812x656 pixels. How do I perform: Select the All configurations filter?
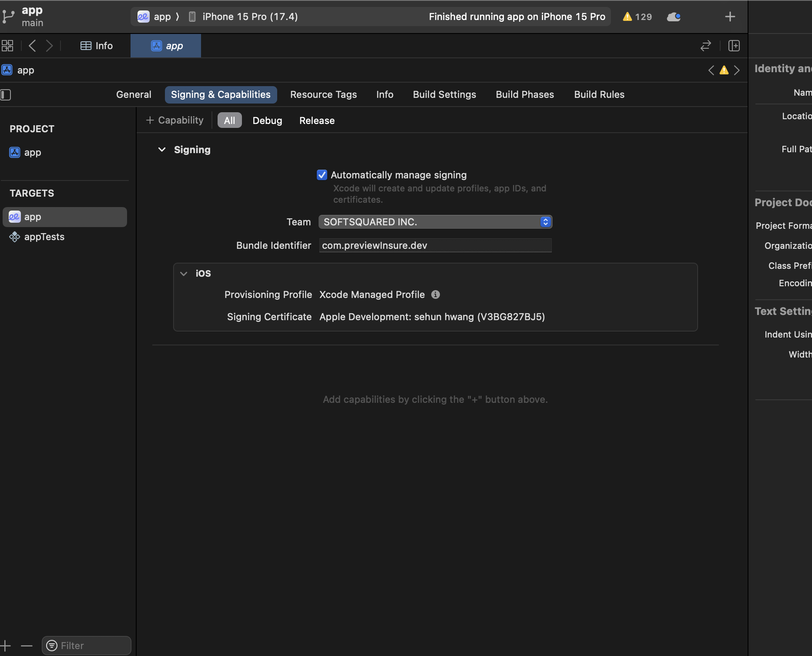229,120
